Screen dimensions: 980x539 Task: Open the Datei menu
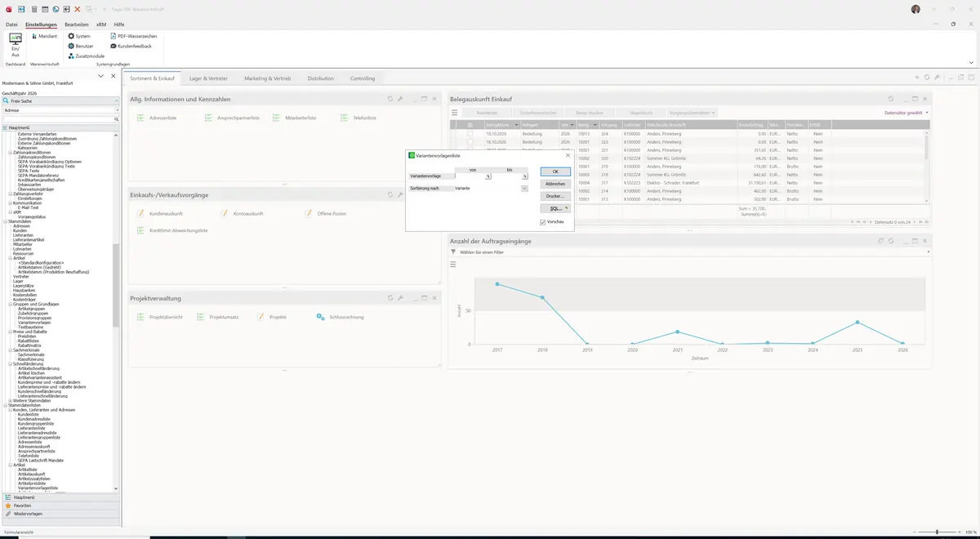[x=11, y=24]
